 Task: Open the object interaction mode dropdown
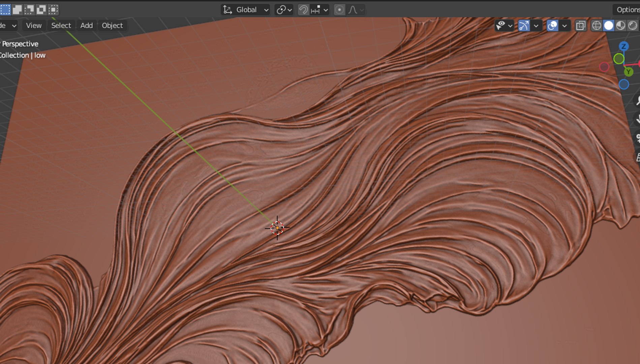pos(8,26)
